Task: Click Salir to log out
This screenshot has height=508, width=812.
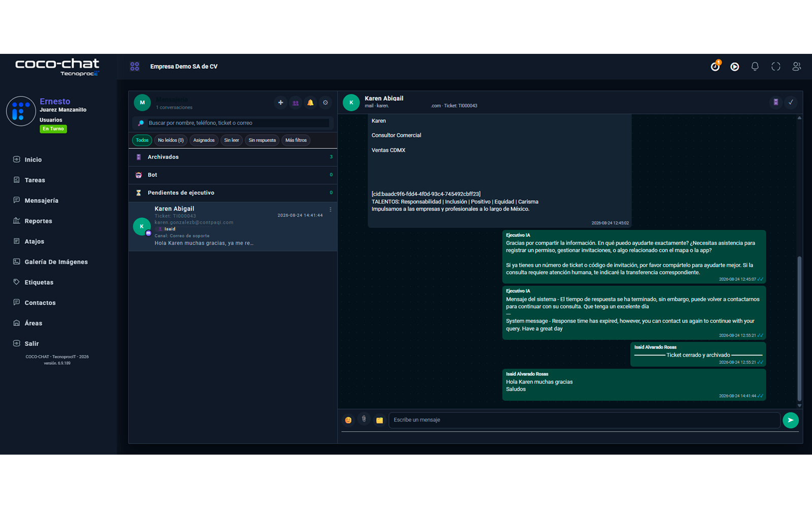Action: 32,343
